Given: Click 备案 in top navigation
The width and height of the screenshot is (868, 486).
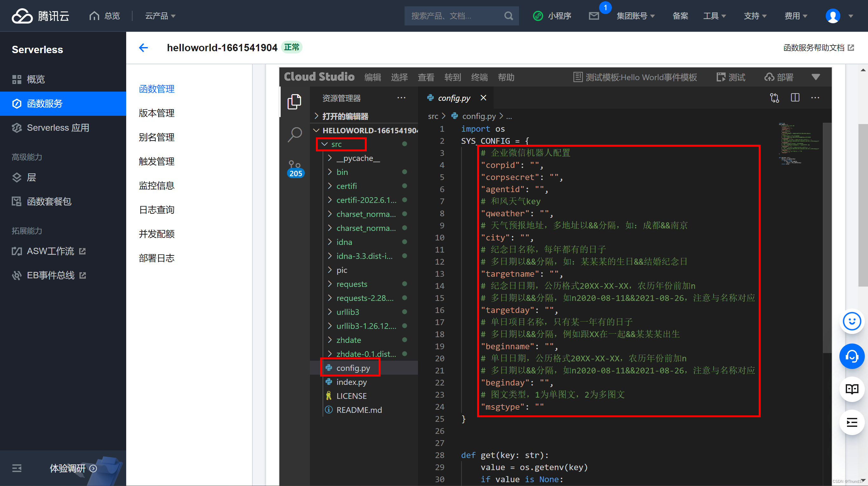Looking at the screenshot, I should [680, 16].
